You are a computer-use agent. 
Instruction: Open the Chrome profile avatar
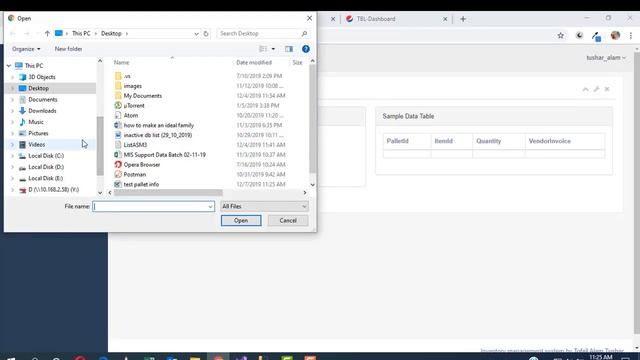click(x=616, y=36)
